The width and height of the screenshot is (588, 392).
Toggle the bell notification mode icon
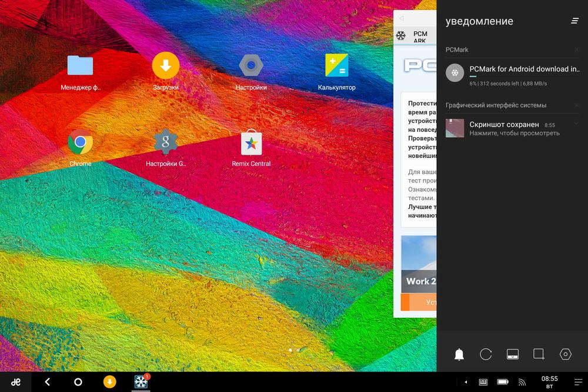click(x=459, y=354)
